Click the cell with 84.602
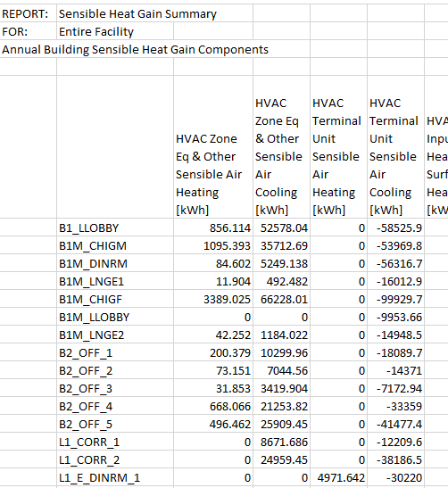448x488 pixels. (x=213, y=263)
